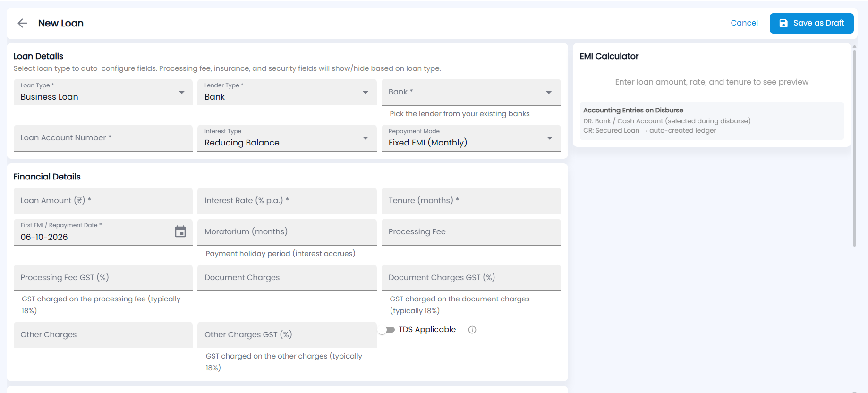Click the Document Charges field
This screenshot has height=393, width=868.
287,278
